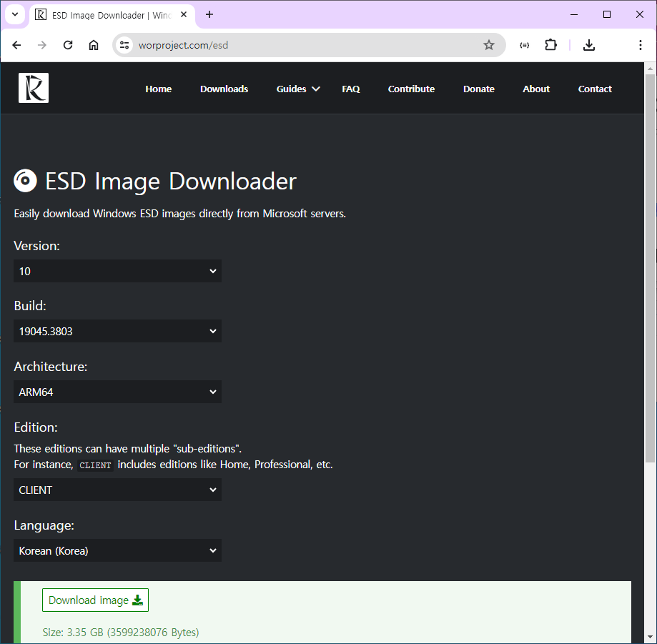
Task: Click the ESD Image Downloader page heading
Action: (x=171, y=182)
